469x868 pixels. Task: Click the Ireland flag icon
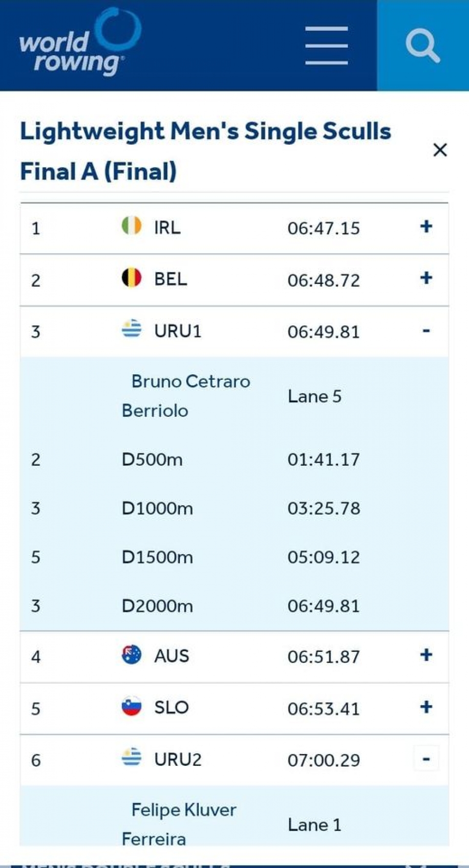(131, 226)
